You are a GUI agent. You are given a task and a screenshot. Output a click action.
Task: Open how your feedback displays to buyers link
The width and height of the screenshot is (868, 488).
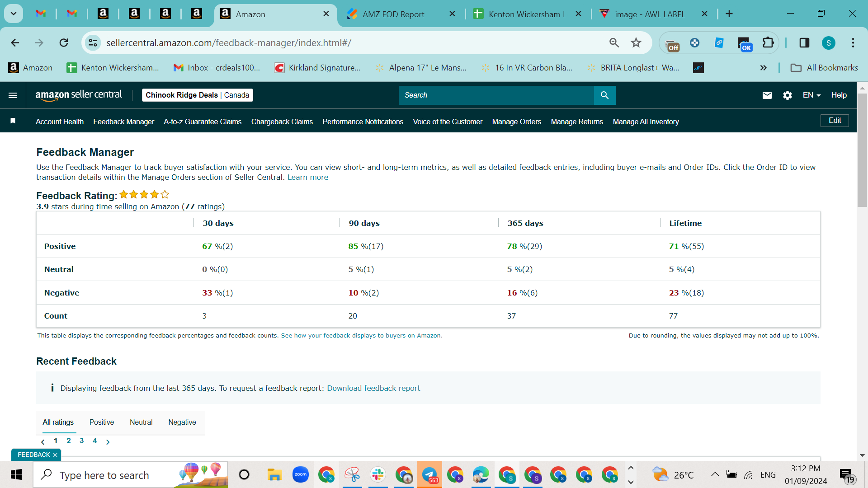coord(361,336)
